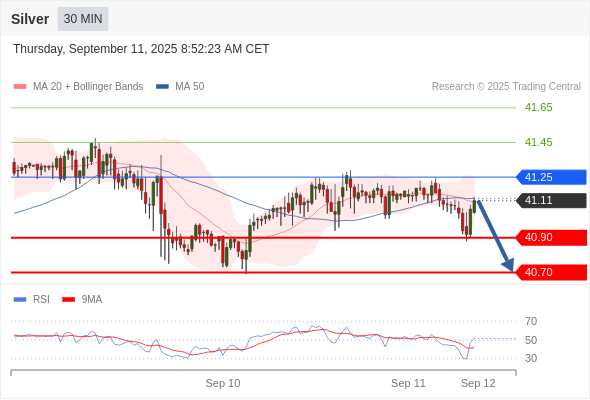Click the red 40.70 support price tag
The width and height of the screenshot is (590, 400).
[x=550, y=272]
